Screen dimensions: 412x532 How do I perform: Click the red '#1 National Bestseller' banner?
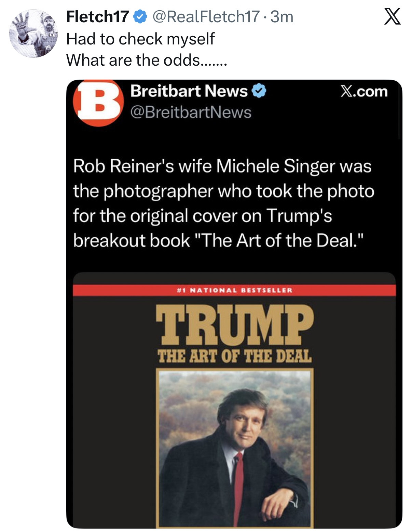[x=234, y=290]
